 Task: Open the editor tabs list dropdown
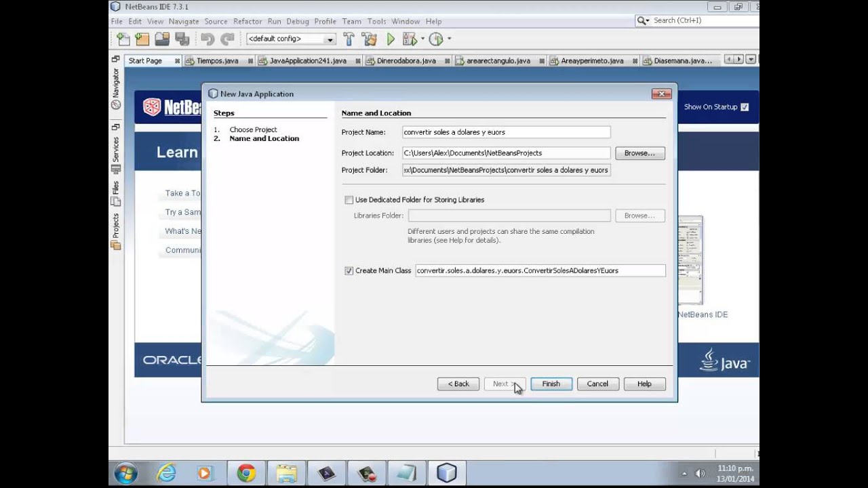point(751,60)
